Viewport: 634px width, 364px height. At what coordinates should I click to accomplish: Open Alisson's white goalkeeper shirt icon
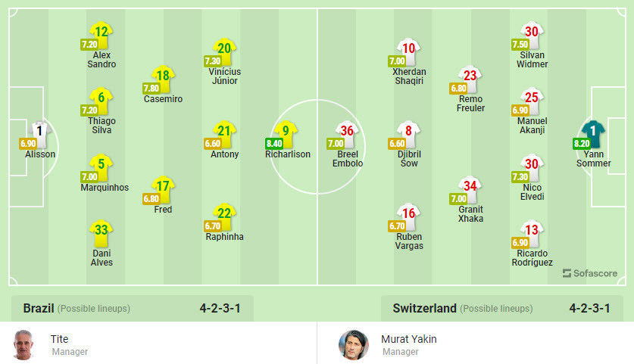click(40, 132)
